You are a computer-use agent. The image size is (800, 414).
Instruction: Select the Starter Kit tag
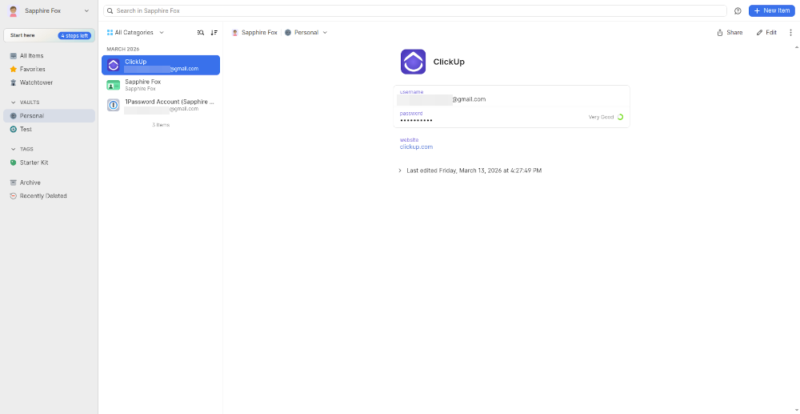click(49, 162)
